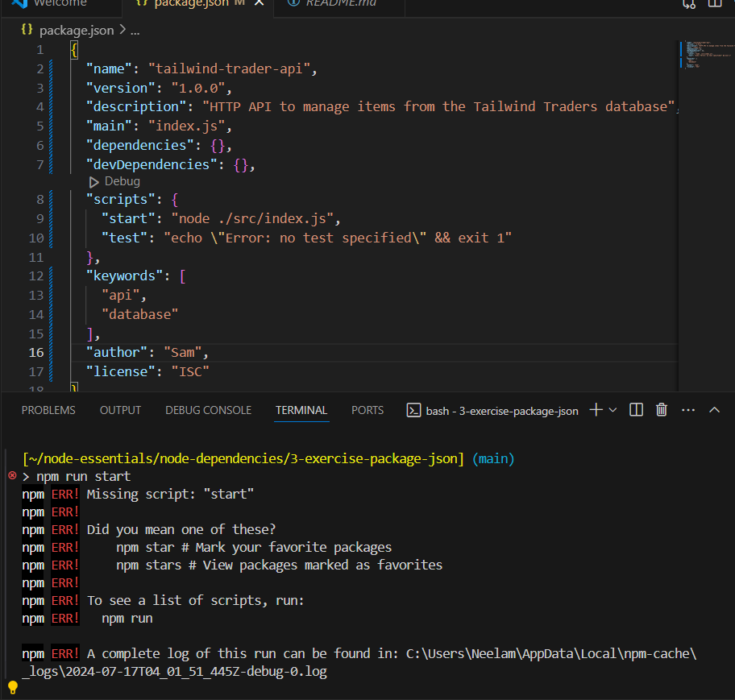
Task: Click the "tailwind-trader-api" value
Action: click(x=229, y=69)
